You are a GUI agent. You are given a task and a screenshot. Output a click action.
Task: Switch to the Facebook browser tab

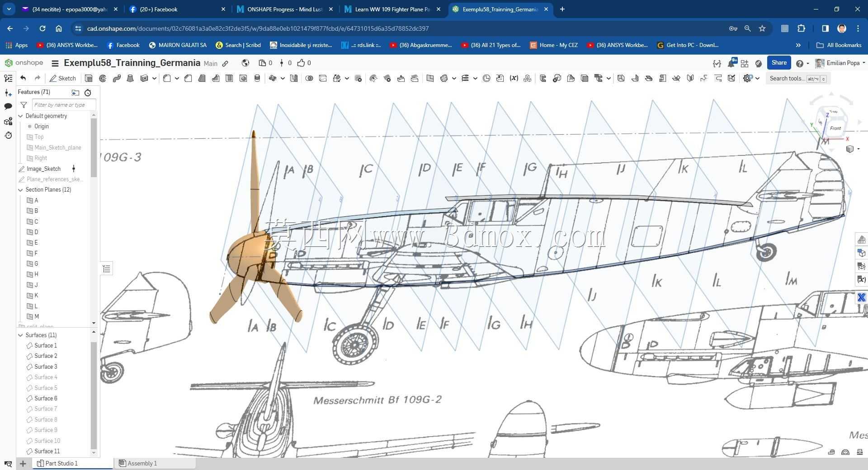click(177, 9)
